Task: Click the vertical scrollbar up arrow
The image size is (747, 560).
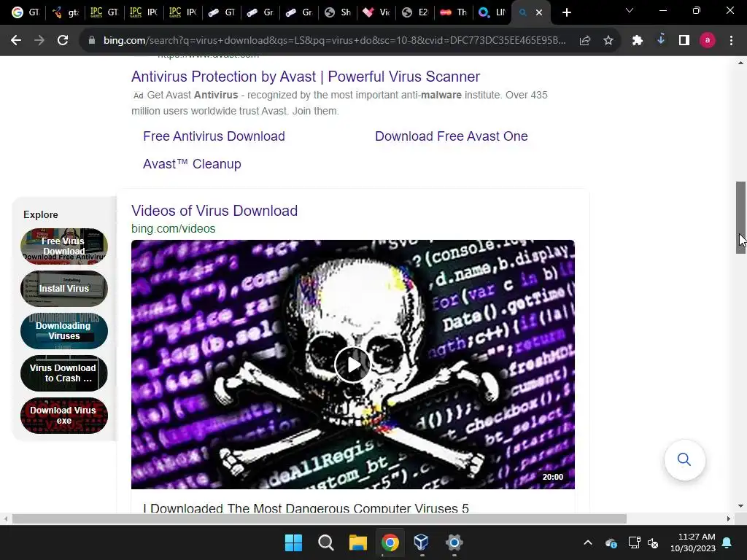Action: 740,63
